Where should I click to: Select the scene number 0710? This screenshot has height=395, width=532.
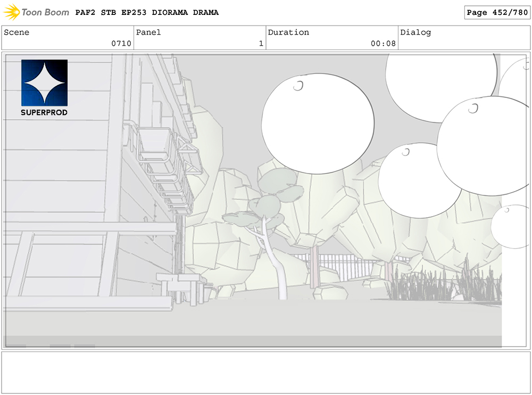tap(121, 44)
